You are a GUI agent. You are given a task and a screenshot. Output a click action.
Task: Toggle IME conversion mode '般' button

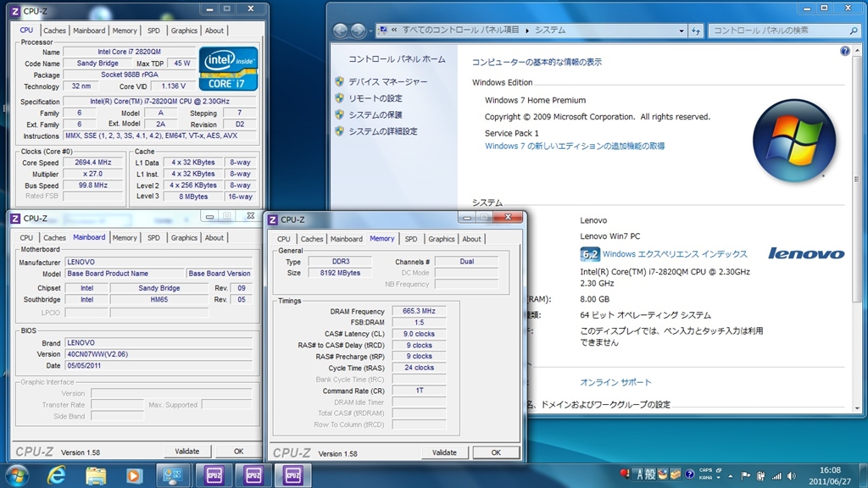(x=650, y=474)
